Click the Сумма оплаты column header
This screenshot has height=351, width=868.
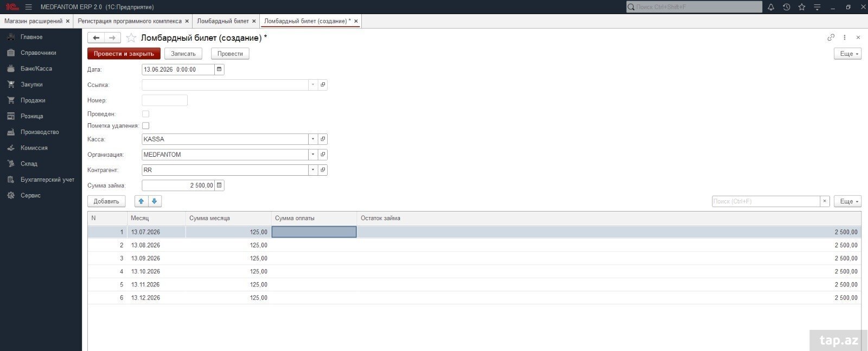click(x=314, y=218)
